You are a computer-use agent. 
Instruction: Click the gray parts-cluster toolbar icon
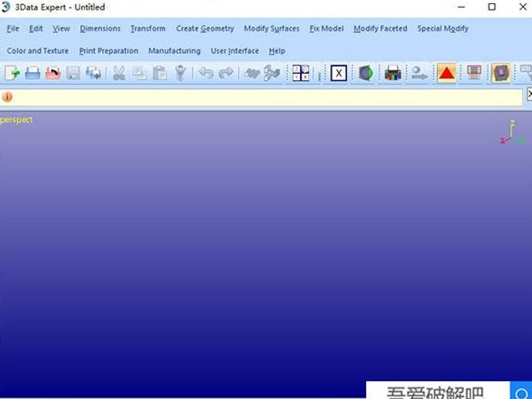(272, 73)
